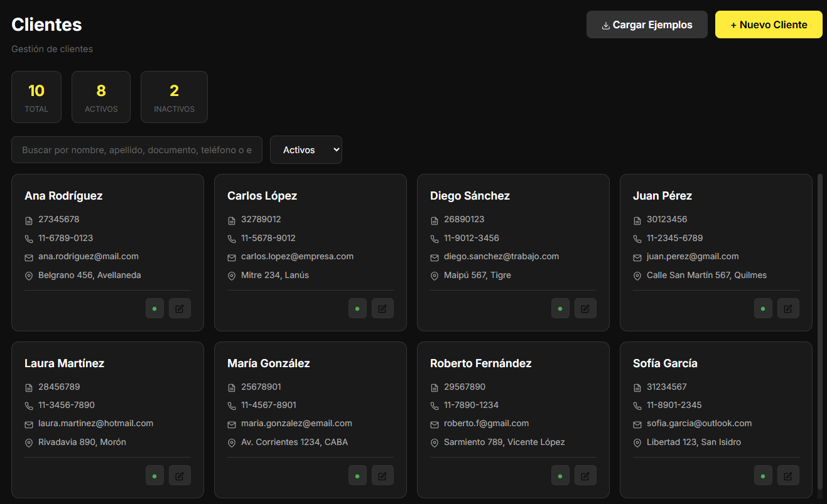Click the vertical scrollbar of the client list

[x=819, y=333]
